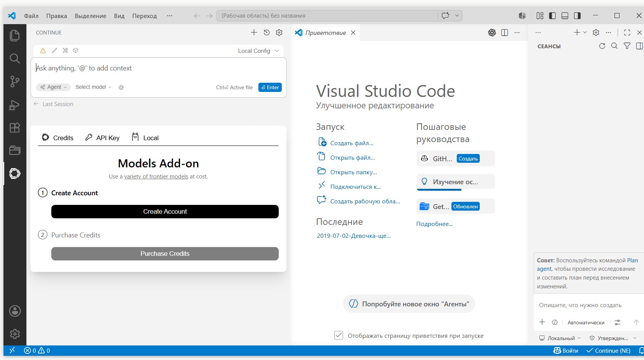The height and width of the screenshot is (360, 644).
Task: Click Создать файл... link
Action: (x=351, y=143)
